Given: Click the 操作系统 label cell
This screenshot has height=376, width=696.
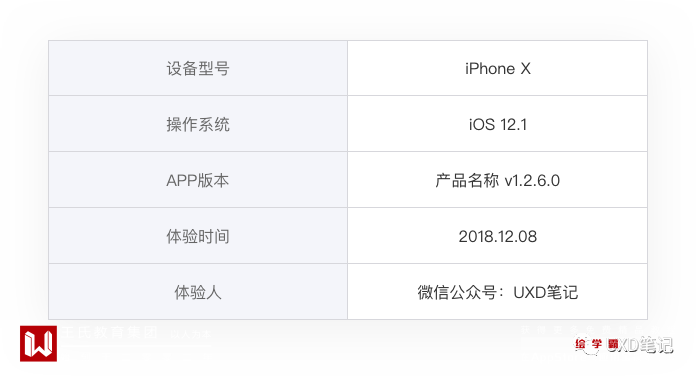Looking at the screenshot, I should tap(198, 124).
